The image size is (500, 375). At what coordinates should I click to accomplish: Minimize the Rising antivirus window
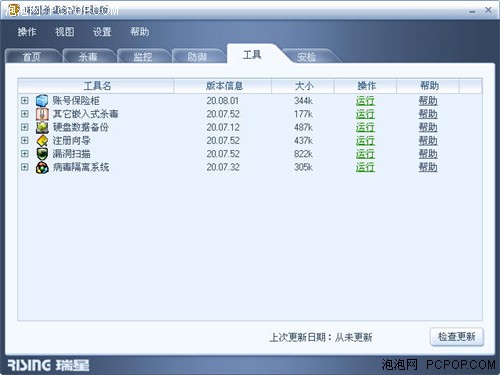472,11
